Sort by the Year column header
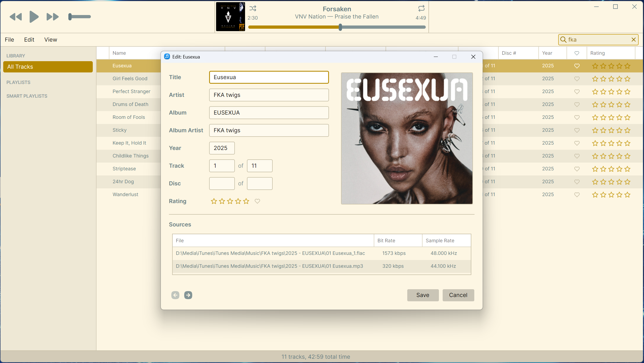Viewport: 644px width, 363px height. (553, 53)
